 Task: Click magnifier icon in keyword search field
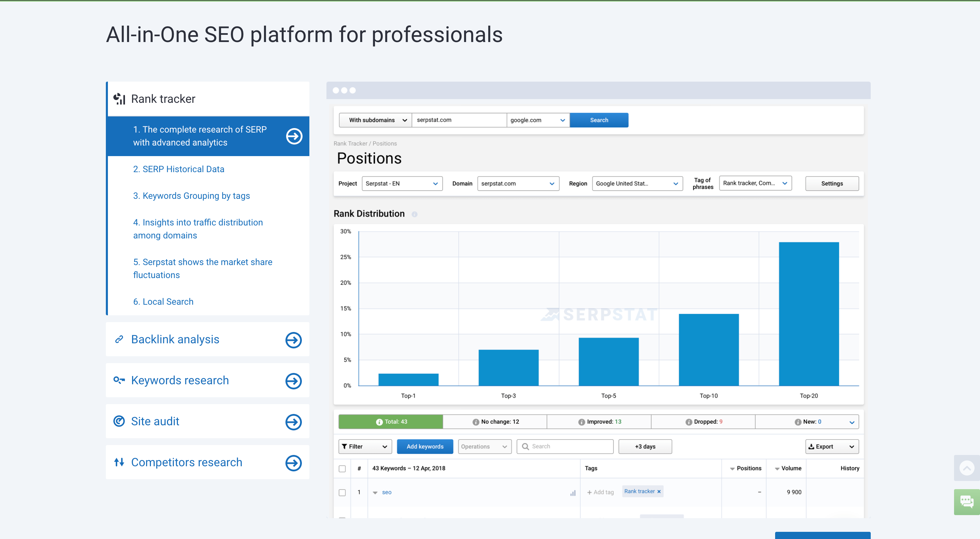click(x=526, y=446)
